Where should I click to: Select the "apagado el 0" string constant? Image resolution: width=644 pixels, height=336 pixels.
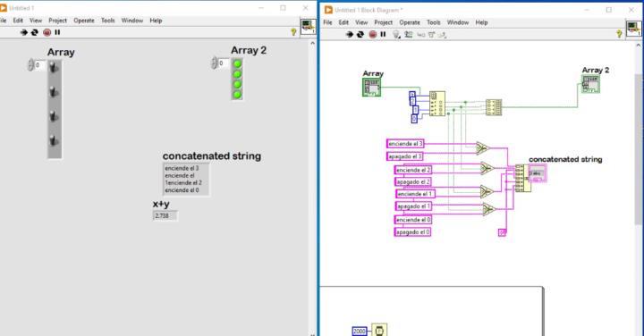412,232
